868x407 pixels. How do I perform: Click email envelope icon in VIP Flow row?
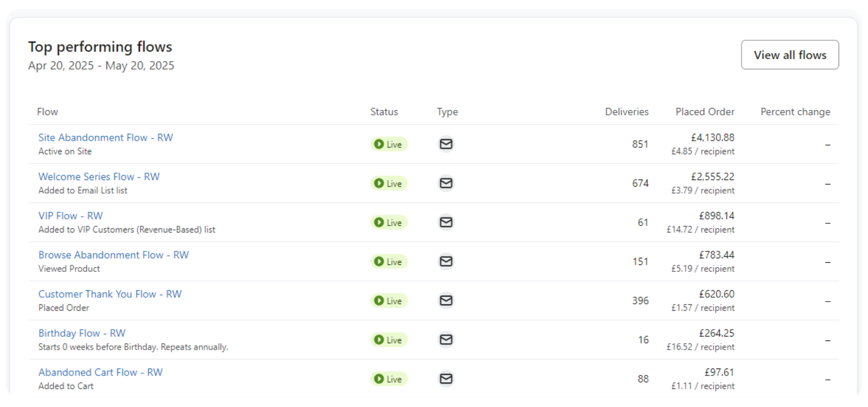click(446, 222)
